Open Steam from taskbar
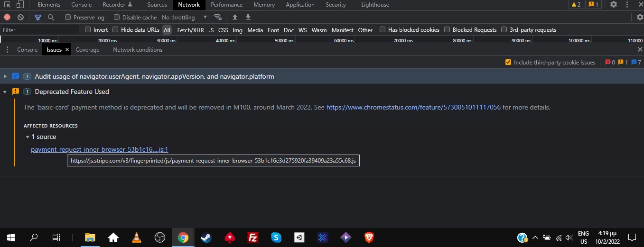The image size is (644, 247). click(x=206, y=238)
